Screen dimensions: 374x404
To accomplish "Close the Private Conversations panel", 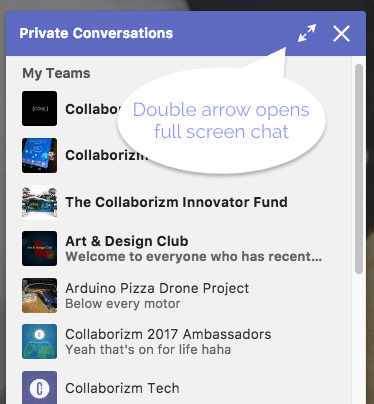I will coord(341,34).
